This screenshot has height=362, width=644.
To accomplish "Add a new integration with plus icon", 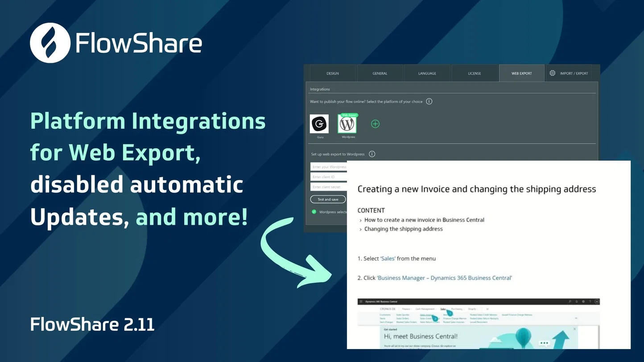I will (376, 124).
